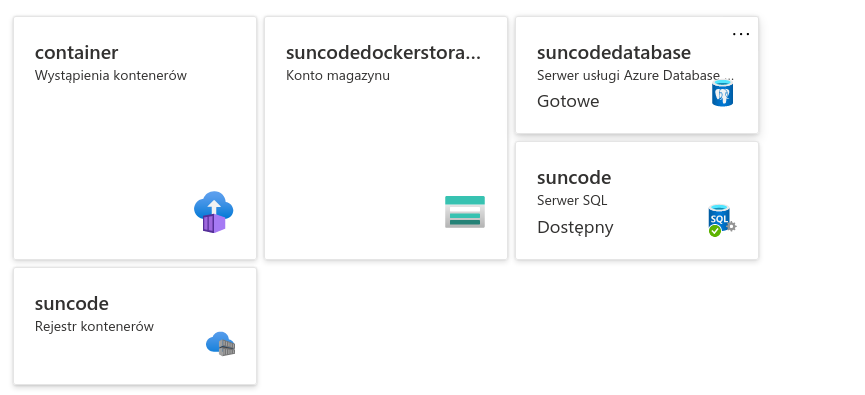Click the 'Serwer SQL' subtitle text
865x395 pixels.
(x=572, y=201)
